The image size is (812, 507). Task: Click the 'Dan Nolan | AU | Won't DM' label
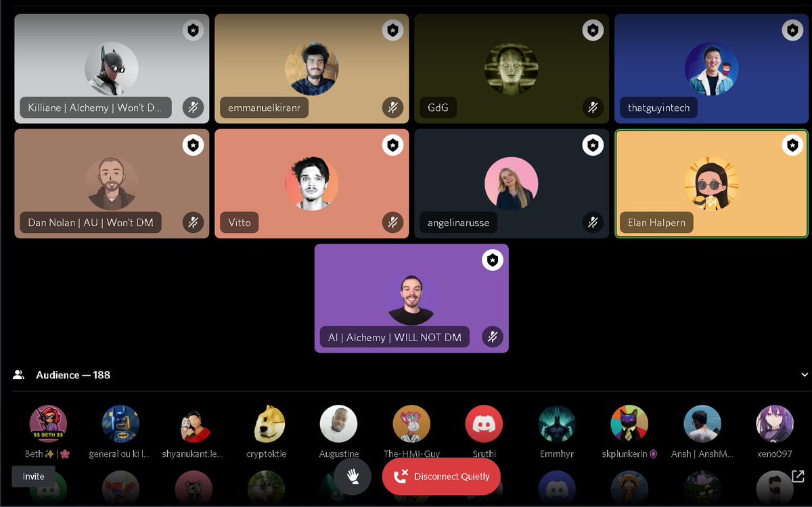click(91, 222)
